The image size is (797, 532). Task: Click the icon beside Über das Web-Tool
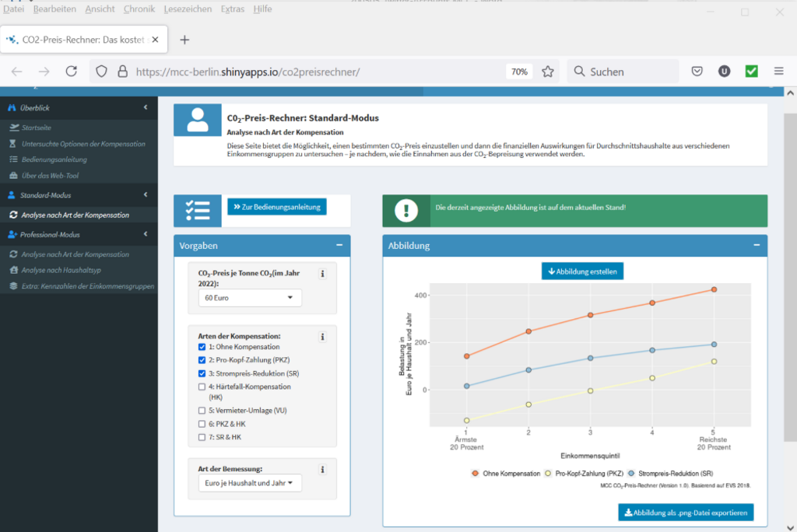pos(14,176)
